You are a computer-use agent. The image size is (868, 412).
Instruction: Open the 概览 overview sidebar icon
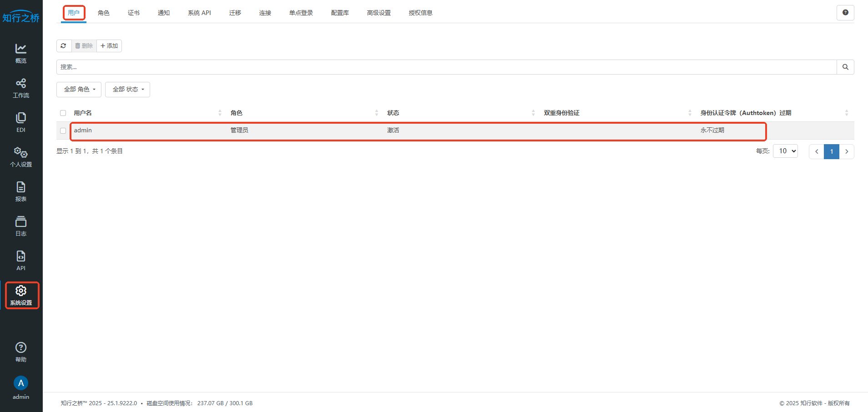(x=21, y=53)
